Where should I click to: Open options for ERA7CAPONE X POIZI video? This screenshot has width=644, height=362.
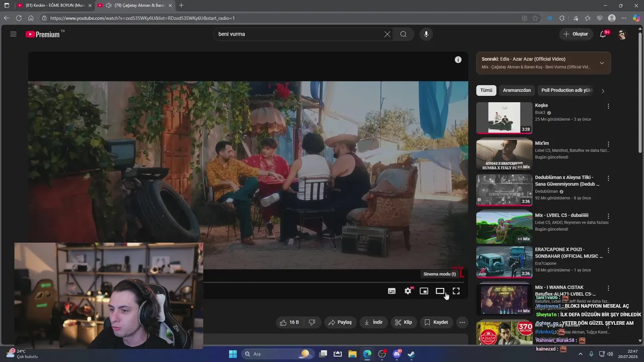pos(608,250)
